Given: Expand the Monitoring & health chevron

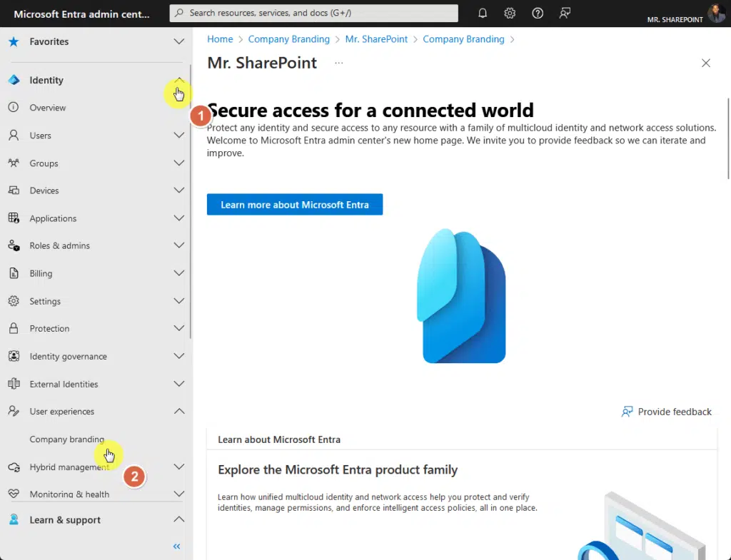Looking at the screenshot, I should pyautogui.click(x=179, y=494).
